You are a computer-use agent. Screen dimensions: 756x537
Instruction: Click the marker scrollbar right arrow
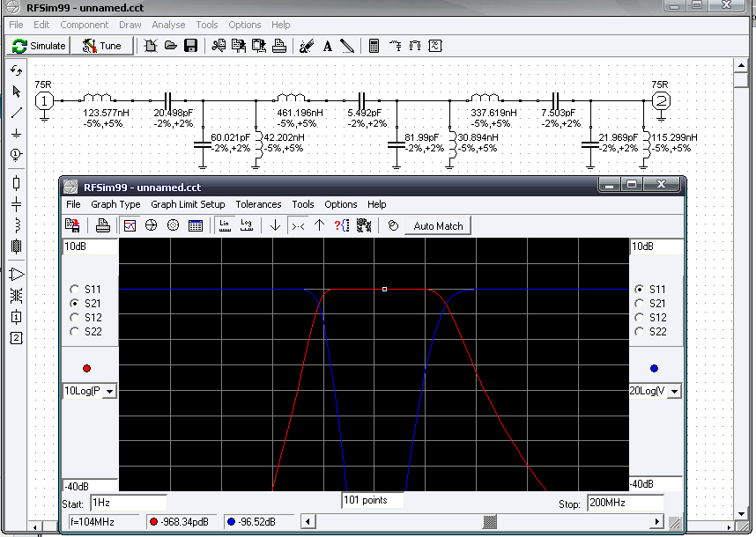click(656, 521)
